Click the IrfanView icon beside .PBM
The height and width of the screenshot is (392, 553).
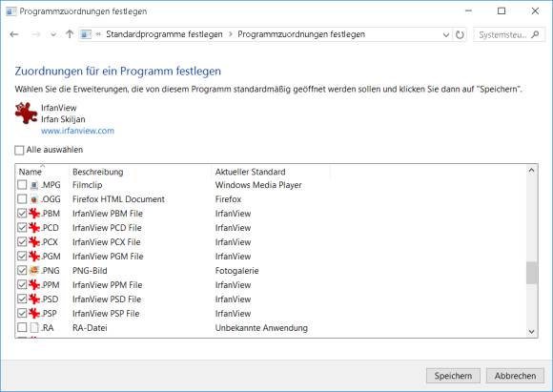coord(34,214)
